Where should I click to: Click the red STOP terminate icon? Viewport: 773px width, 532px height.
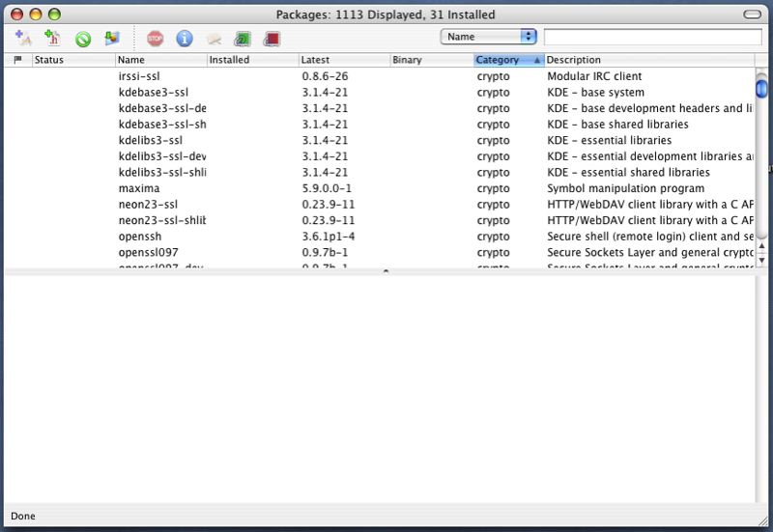(155, 39)
